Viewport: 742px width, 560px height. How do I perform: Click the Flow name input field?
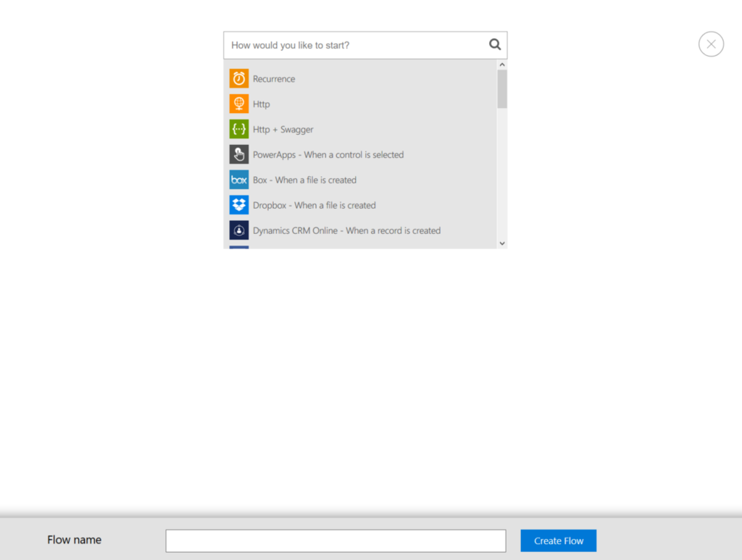[335, 540]
